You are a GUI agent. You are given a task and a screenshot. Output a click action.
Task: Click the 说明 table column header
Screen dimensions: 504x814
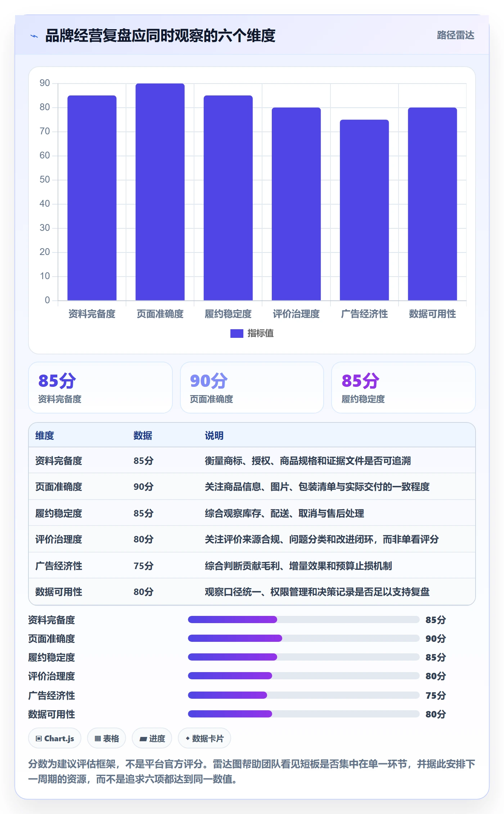click(214, 435)
